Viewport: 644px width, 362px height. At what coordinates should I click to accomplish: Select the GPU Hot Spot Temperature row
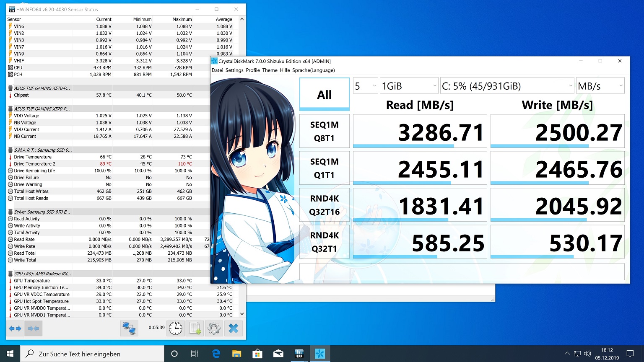122,301
